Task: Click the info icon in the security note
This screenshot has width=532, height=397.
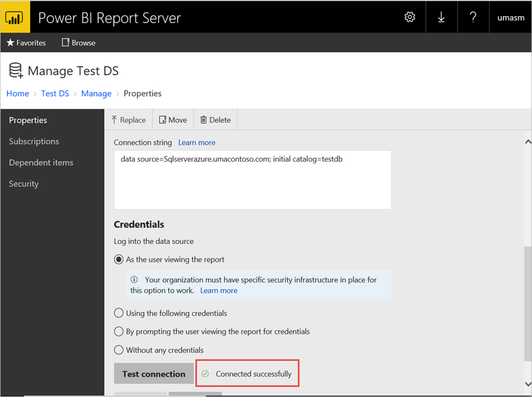Action: (135, 280)
